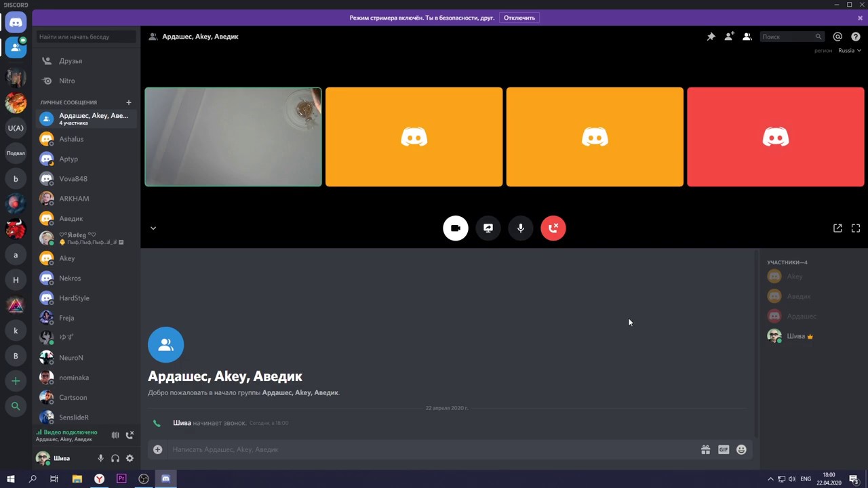Image resolution: width=868 pixels, height=488 pixels.
Task: Disconnect from call in voice panel
Action: pyautogui.click(x=130, y=435)
